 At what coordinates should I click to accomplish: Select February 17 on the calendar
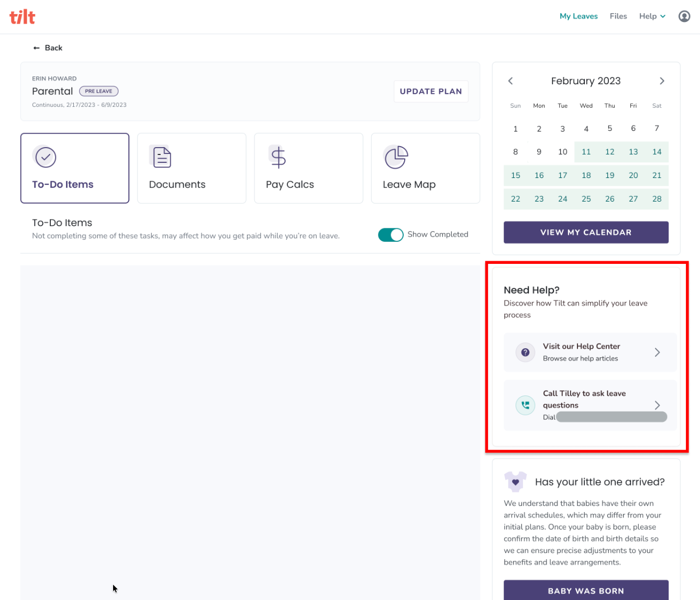pyautogui.click(x=562, y=175)
